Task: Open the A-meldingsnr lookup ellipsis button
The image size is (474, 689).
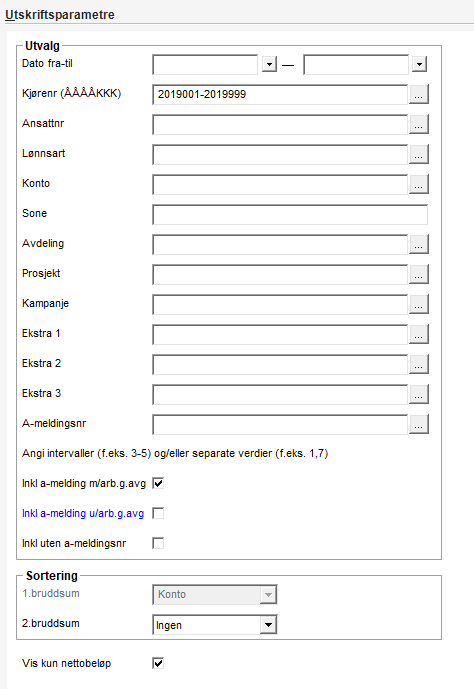Action: tap(419, 424)
